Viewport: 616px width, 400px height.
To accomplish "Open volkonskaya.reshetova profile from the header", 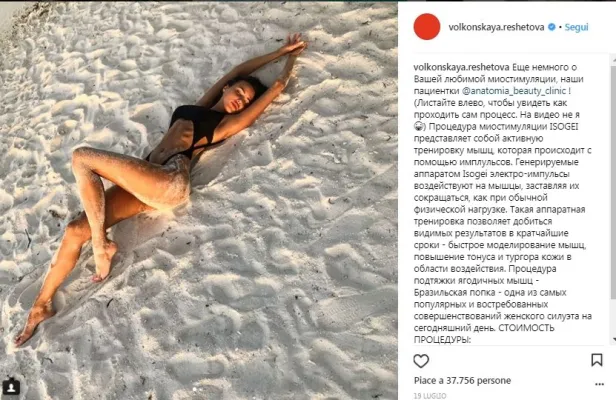I will [496, 27].
